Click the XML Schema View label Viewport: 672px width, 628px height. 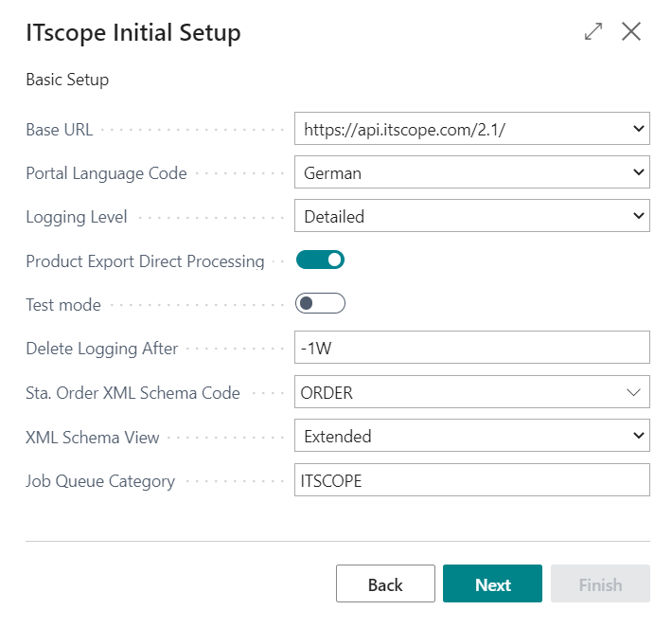pyautogui.click(x=93, y=437)
